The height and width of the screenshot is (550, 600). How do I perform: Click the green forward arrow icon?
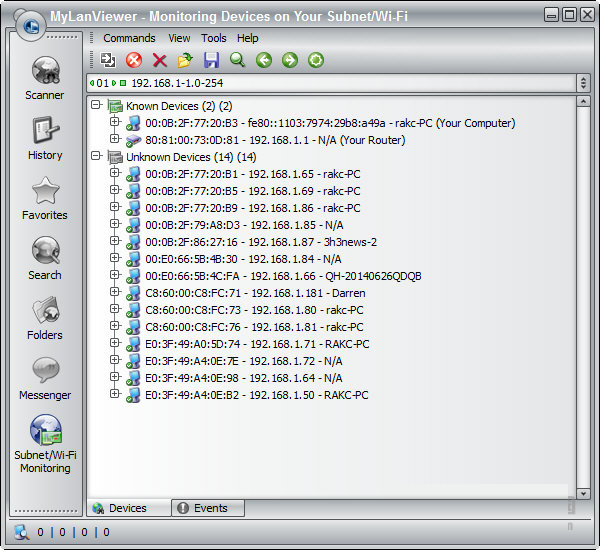[290, 61]
